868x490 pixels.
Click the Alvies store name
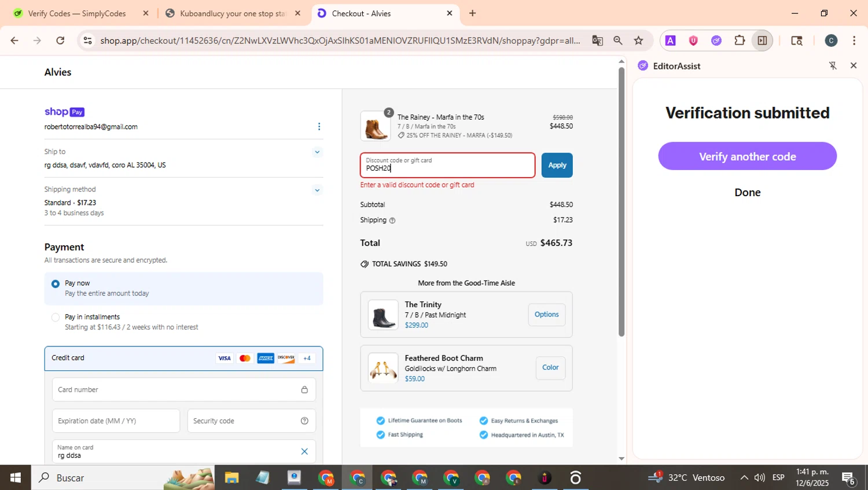[x=58, y=72]
